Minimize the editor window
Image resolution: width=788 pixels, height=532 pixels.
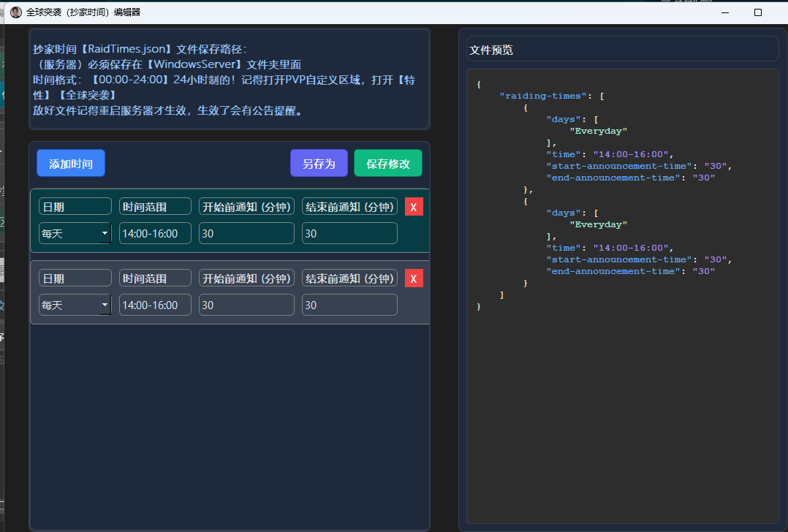coord(724,12)
